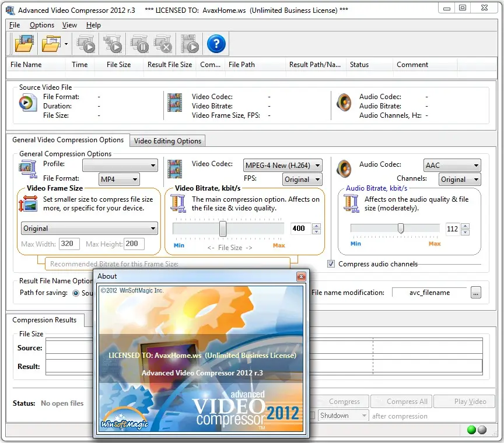Viewport: 504px width, 443px height.
Task: Open the Video Codec MPEG-4 New (H.264) dropdown
Action: [283, 166]
